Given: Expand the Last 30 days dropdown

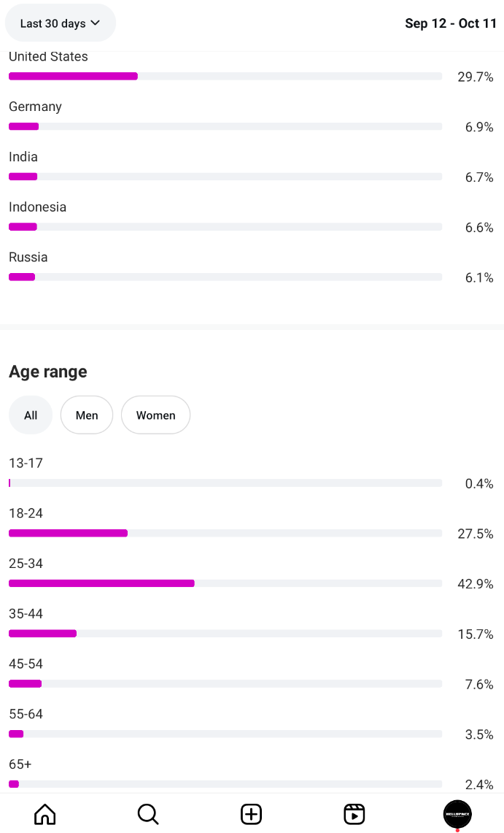Looking at the screenshot, I should click(x=60, y=23).
